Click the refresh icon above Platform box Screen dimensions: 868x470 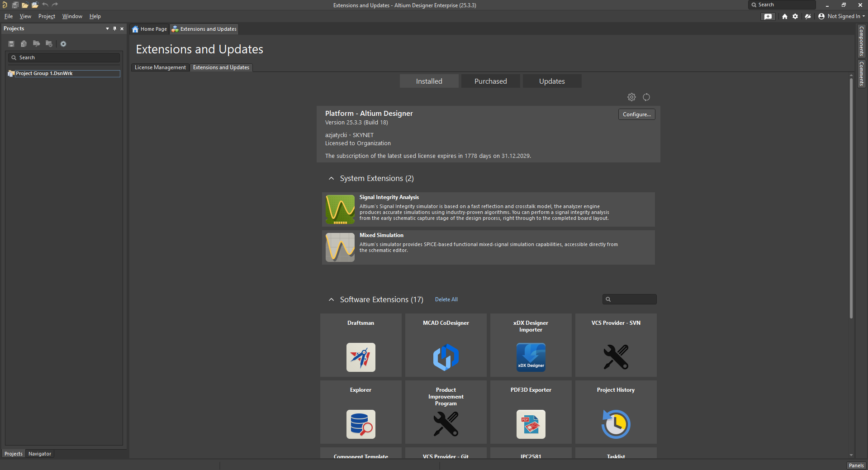646,97
